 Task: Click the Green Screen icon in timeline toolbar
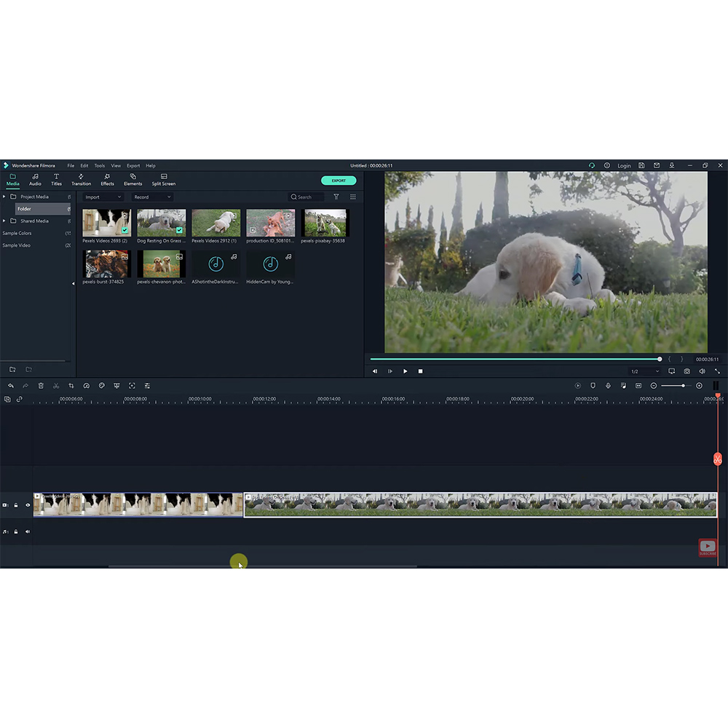(x=116, y=386)
